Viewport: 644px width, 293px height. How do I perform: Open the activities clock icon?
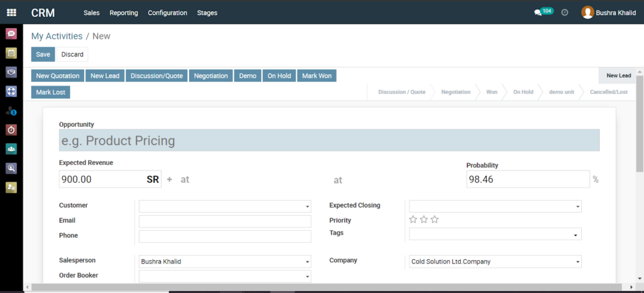pyautogui.click(x=565, y=13)
